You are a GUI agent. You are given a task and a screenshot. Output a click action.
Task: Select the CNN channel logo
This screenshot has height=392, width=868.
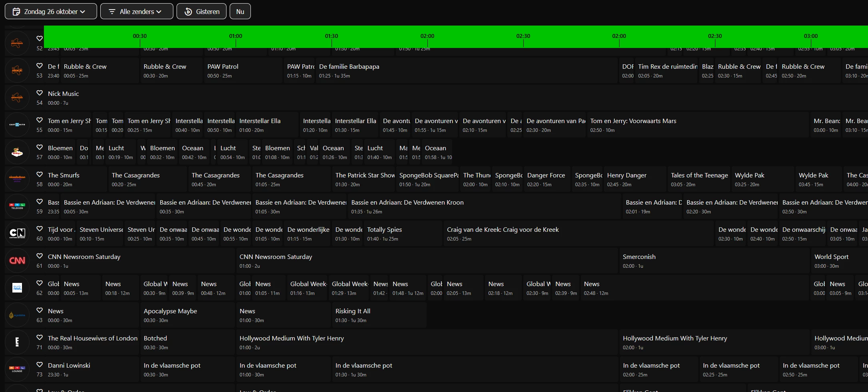[x=17, y=261]
